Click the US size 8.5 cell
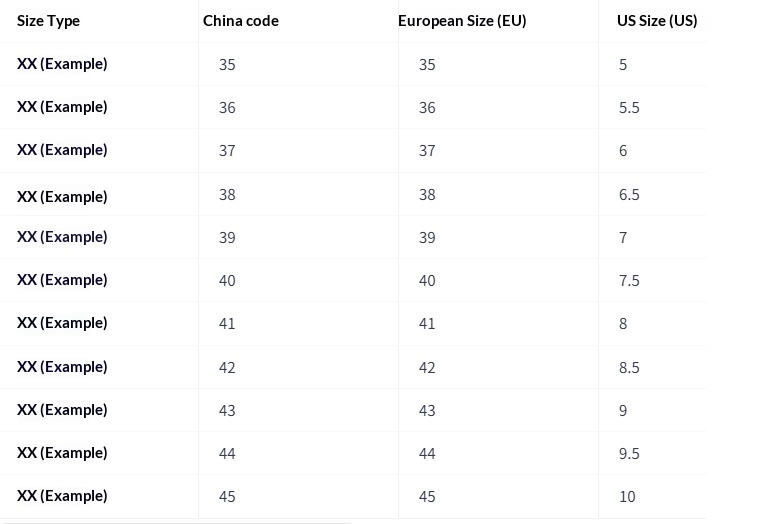This screenshot has width=766, height=524. point(629,368)
